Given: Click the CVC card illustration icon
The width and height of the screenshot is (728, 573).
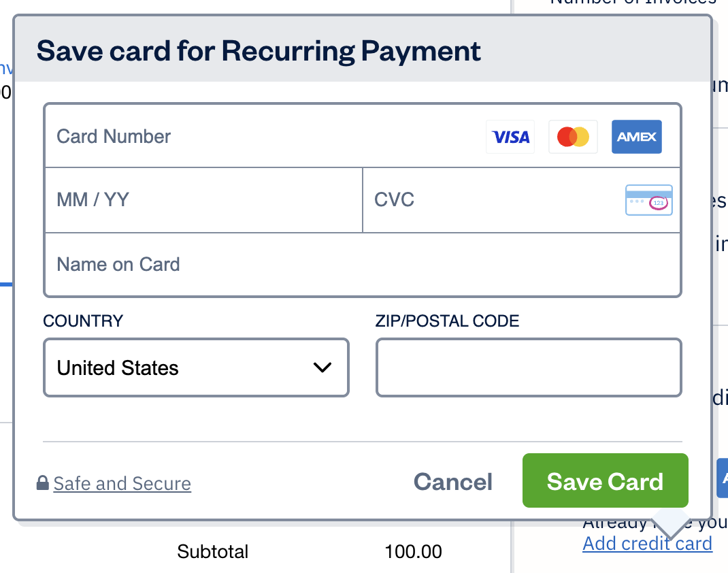Looking at the screenshot, I should coord(648,199).
